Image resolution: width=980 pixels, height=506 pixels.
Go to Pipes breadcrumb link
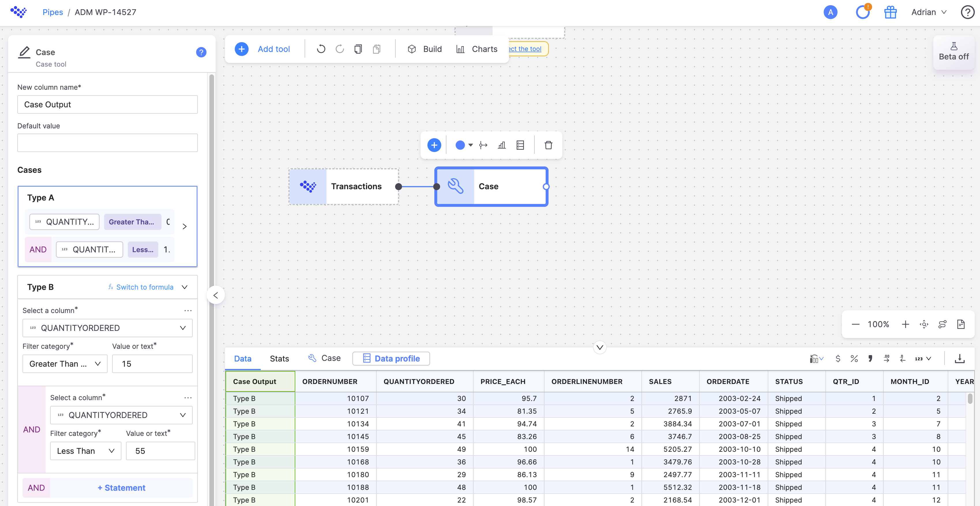coord(52,12)
